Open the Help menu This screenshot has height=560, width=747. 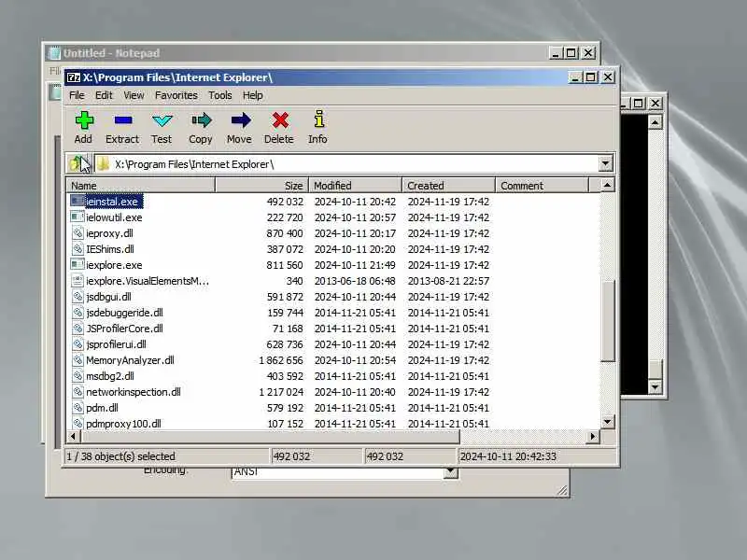point(252,95)
